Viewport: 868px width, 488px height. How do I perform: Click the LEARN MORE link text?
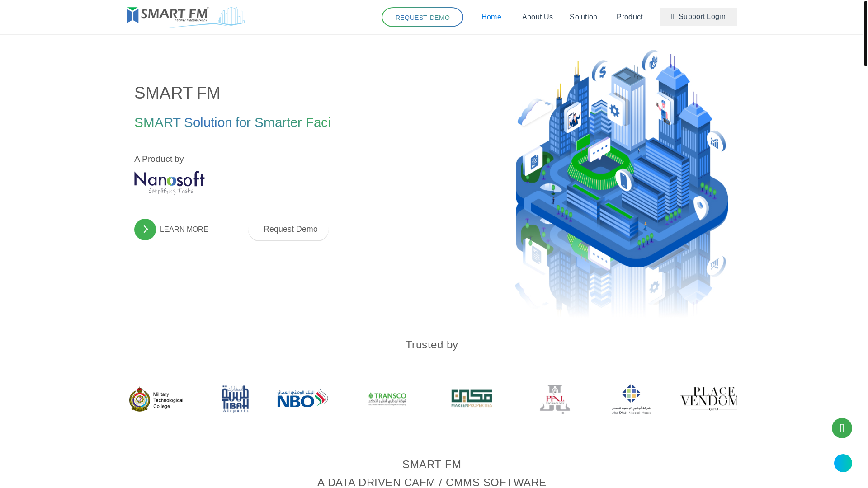tap(184, 230)
